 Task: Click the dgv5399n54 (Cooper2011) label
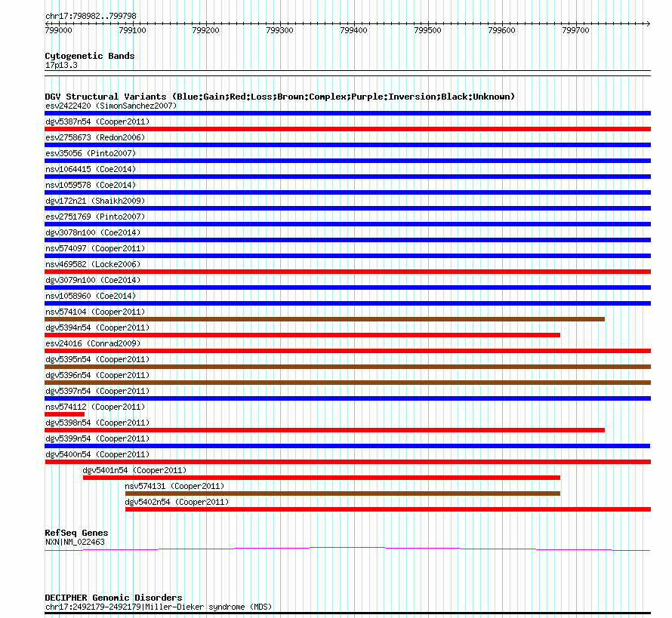[97, 438]
